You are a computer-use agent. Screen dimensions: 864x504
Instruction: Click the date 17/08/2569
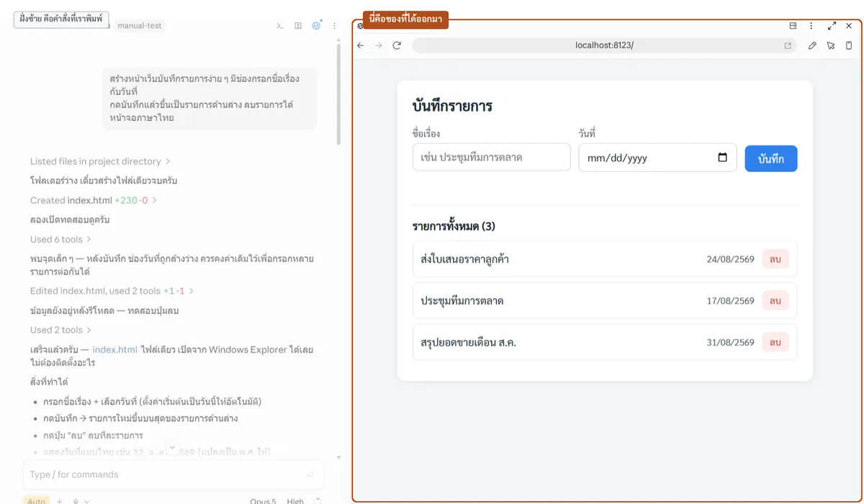730,301
